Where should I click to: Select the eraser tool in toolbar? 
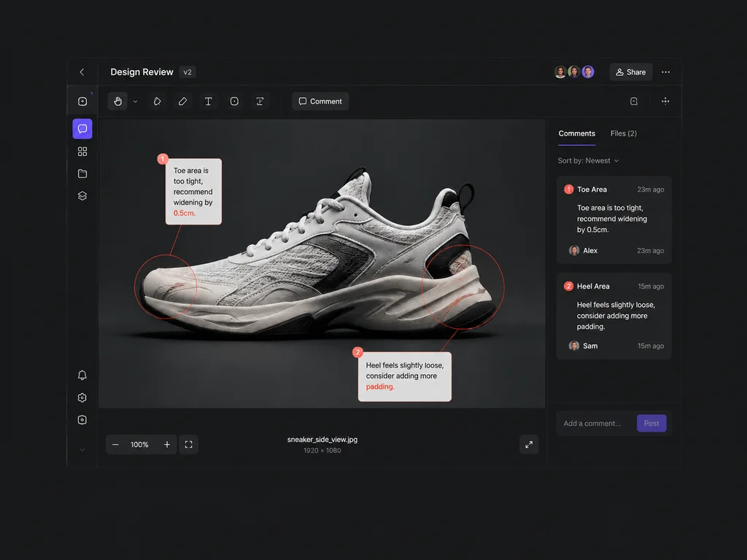(x=182, y=101)
